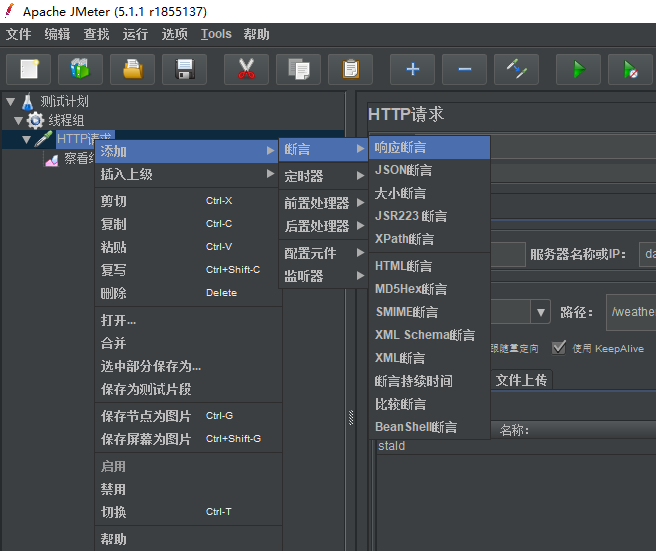This screenshot has width=656, height=551.
Task: Open the method dropdown arrow beside 路径
Action: coord(541,312)
